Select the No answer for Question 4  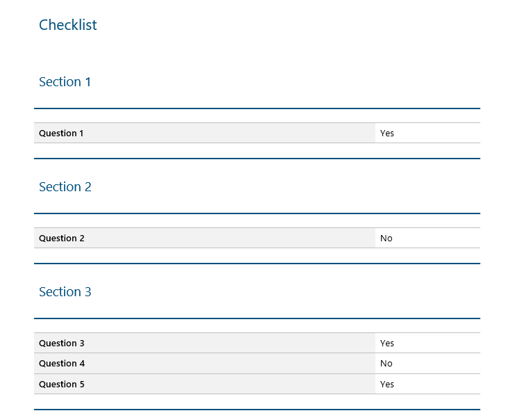386,363
